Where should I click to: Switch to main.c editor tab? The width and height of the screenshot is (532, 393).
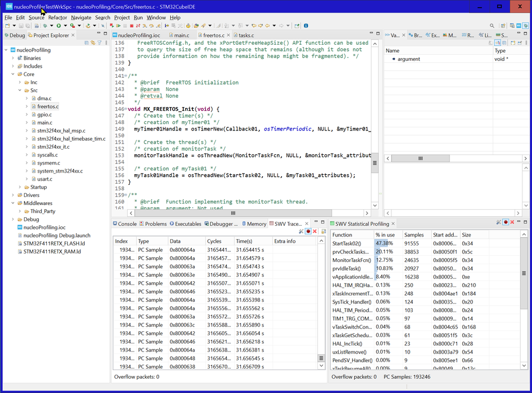click(179, 35)
